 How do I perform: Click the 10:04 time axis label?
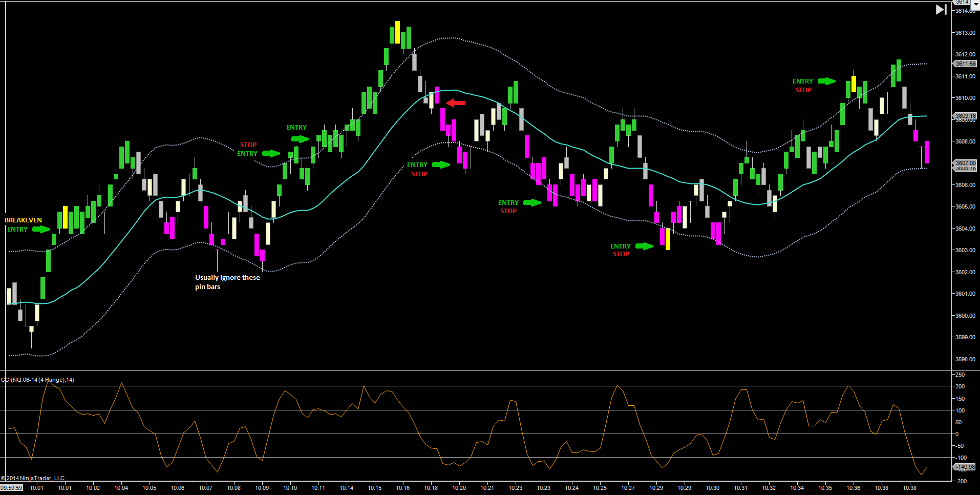[x=121, y=488]
